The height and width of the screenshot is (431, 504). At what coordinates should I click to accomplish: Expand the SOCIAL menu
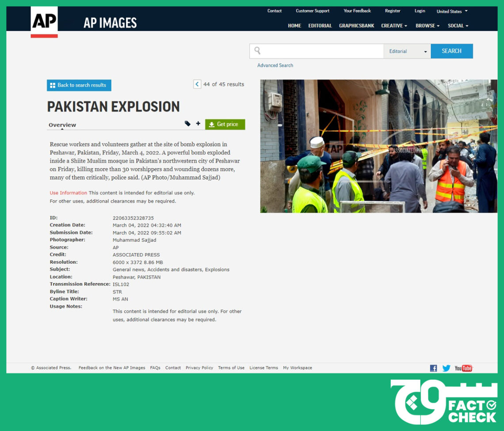(x=458, y=26)
